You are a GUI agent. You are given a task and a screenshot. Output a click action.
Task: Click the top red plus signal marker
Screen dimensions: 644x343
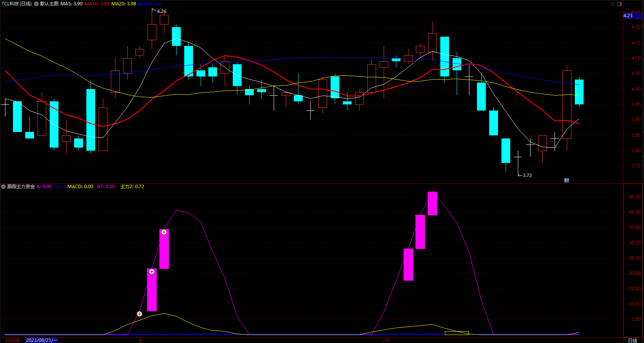click(164, 232)
